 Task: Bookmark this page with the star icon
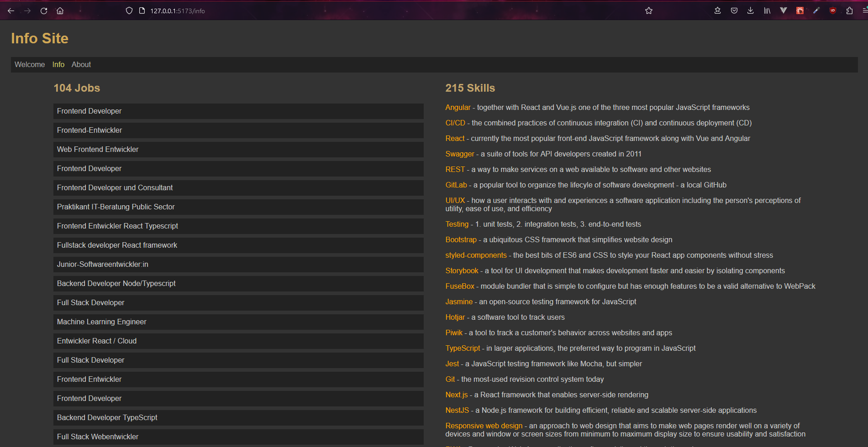(x=649, y=11)
